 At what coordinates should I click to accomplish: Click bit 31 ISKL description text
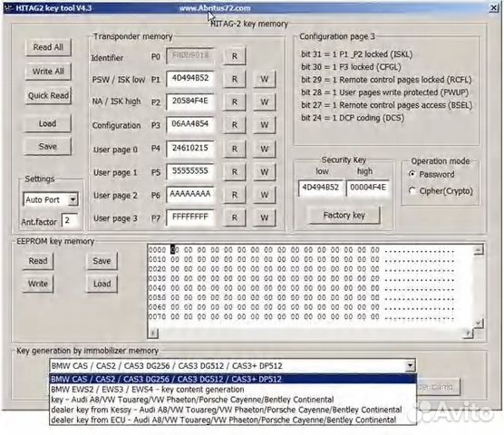tap(357, 54)
